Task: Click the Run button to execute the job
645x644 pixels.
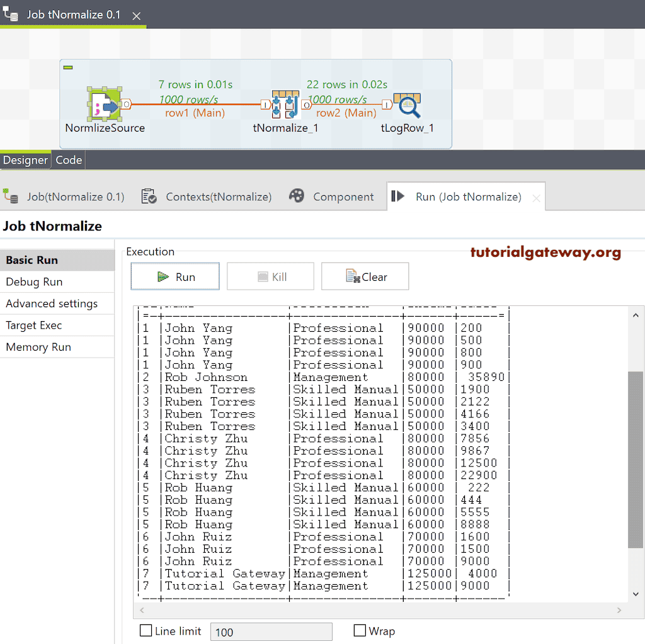Action: coord(174,276)
